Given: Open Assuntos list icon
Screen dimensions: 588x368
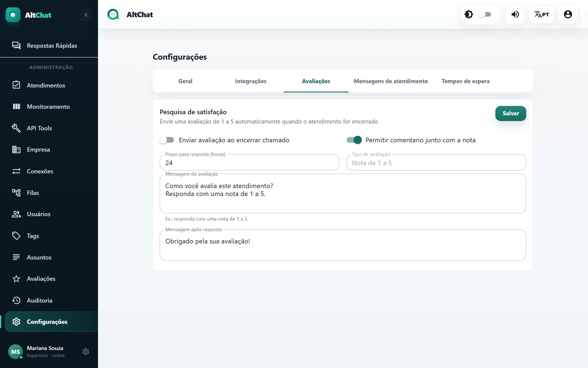Looking at the screenshot, I should pos(16,257).
